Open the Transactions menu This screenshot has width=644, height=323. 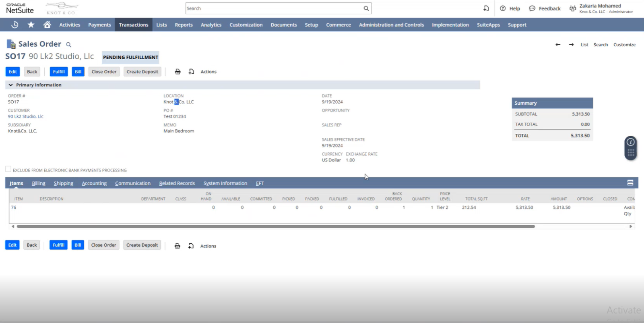[x=134, y=25]
